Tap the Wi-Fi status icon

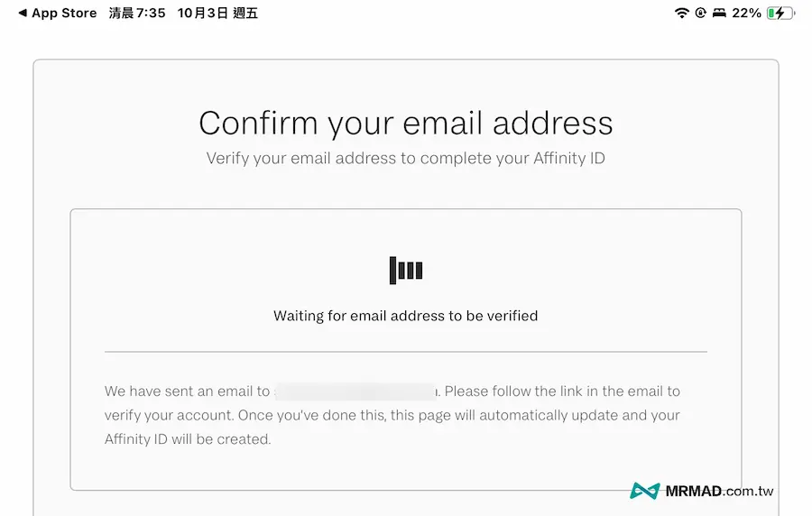(681, 14)
